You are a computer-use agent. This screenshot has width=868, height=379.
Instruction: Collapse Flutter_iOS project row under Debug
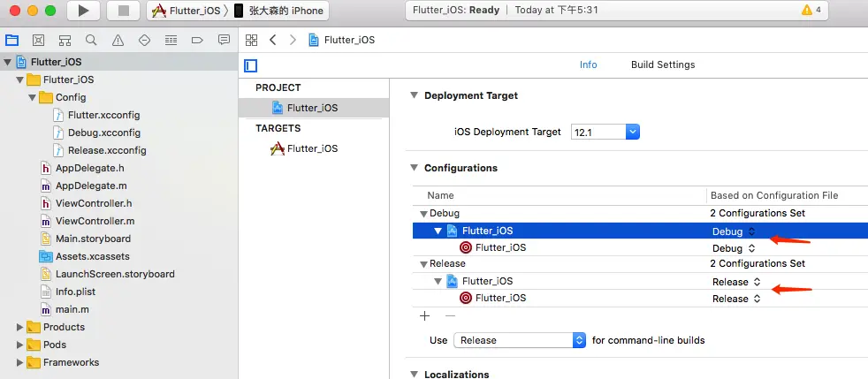(438, 231)
